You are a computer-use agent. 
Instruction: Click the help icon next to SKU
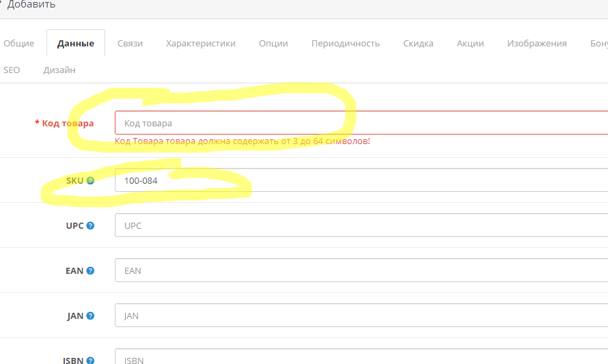click(x=90, y=181)
